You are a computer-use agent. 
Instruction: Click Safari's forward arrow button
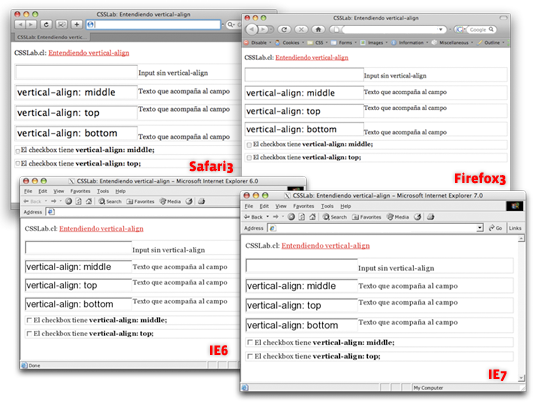[x=31, y=25]
